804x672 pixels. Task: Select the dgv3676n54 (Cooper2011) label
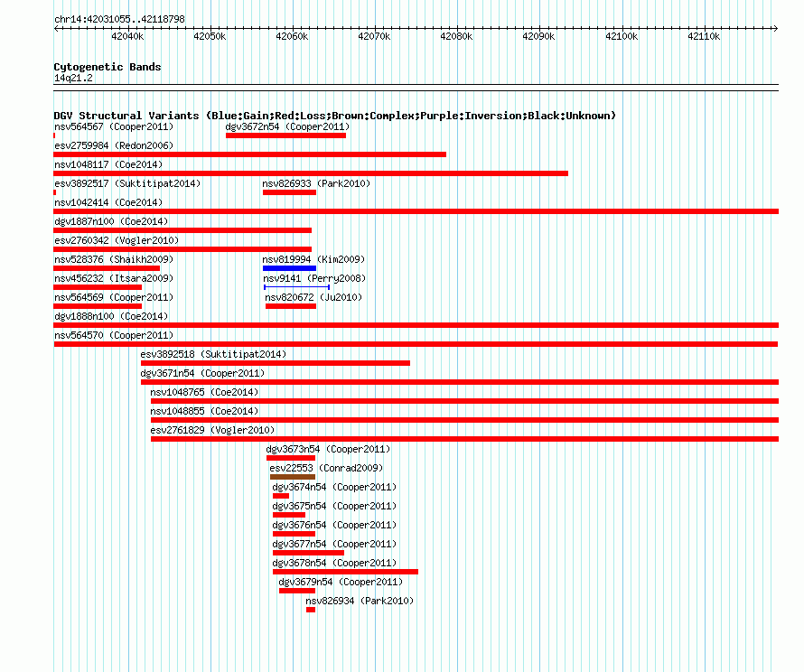point(334,525)
